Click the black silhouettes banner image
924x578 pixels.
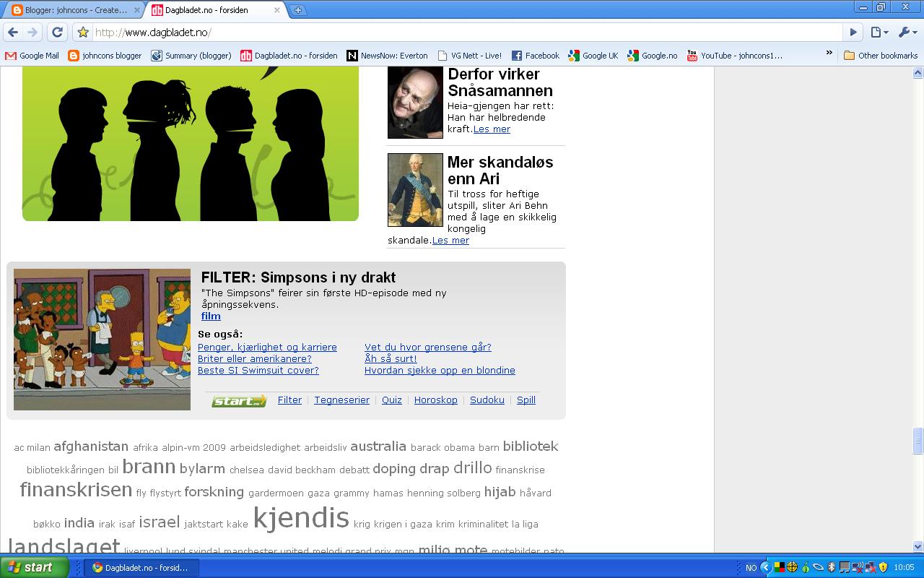point(191,144)
